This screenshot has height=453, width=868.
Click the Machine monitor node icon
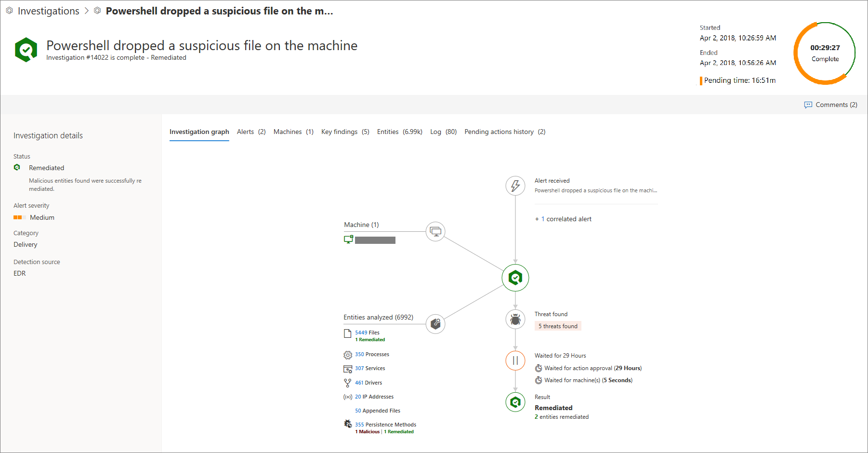click(x=435, y=232)
